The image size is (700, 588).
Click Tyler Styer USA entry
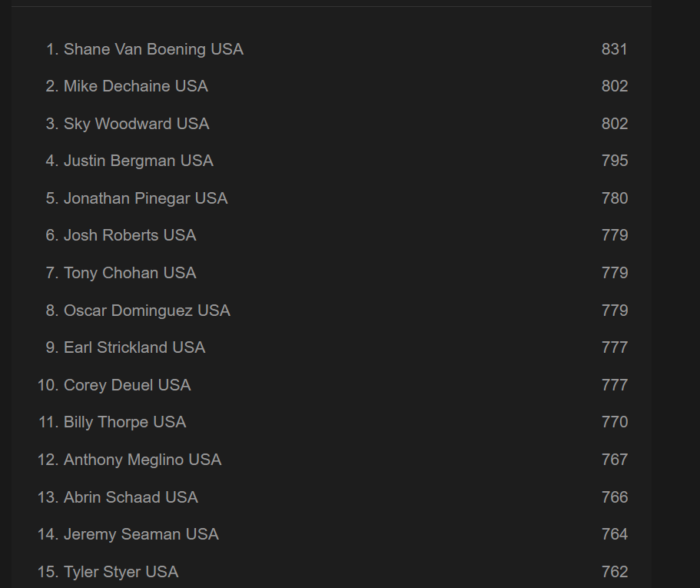point(121,572)
